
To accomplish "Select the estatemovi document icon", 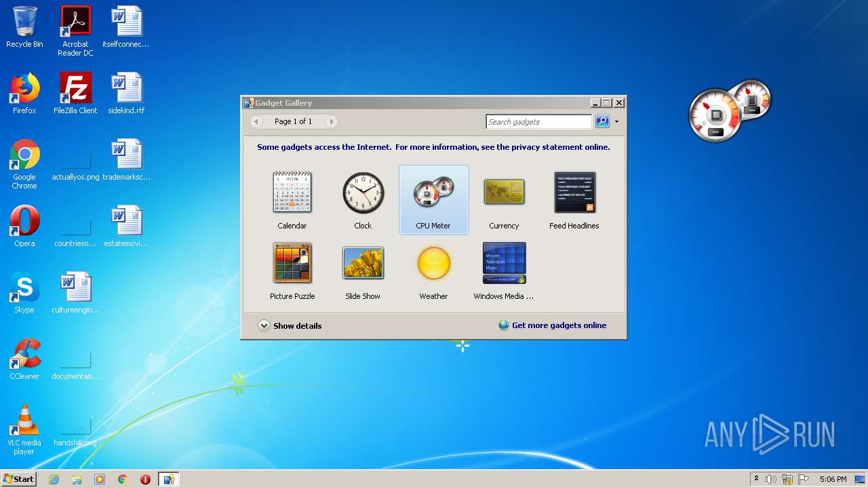I will pos(126,226).
